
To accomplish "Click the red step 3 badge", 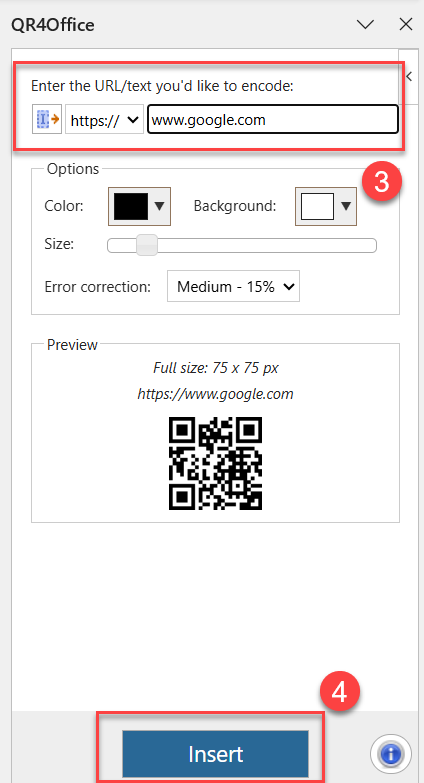I will coord(382,183).
